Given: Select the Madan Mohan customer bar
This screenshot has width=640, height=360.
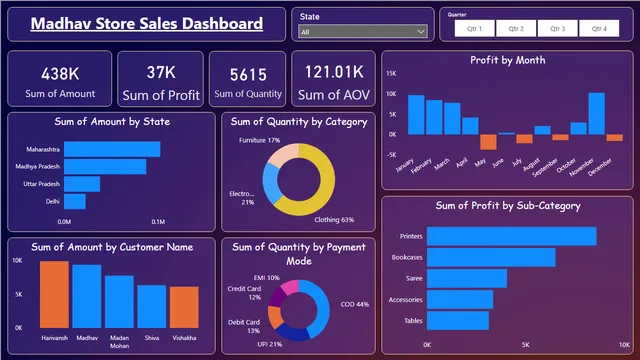Looking at the screenshot, I should tap(119, 302).
